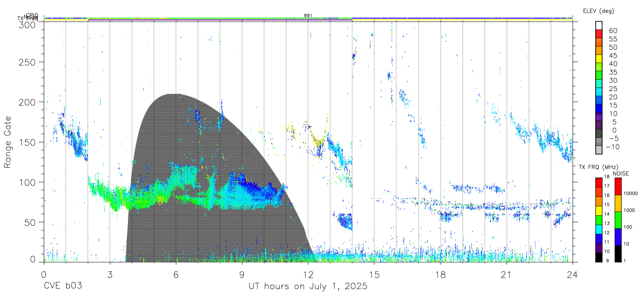Click the 'UT hours on July 1, 2025' label

(x=308, y=287)
